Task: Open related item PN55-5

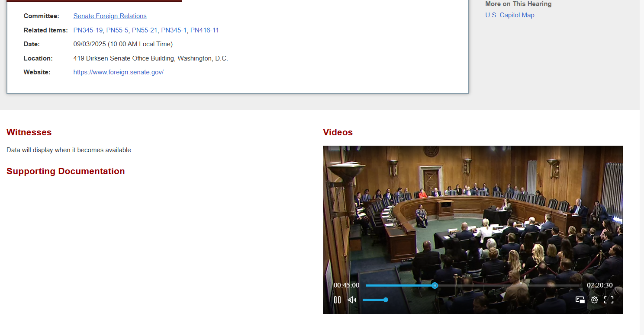Action: click(x=117, y=30)
